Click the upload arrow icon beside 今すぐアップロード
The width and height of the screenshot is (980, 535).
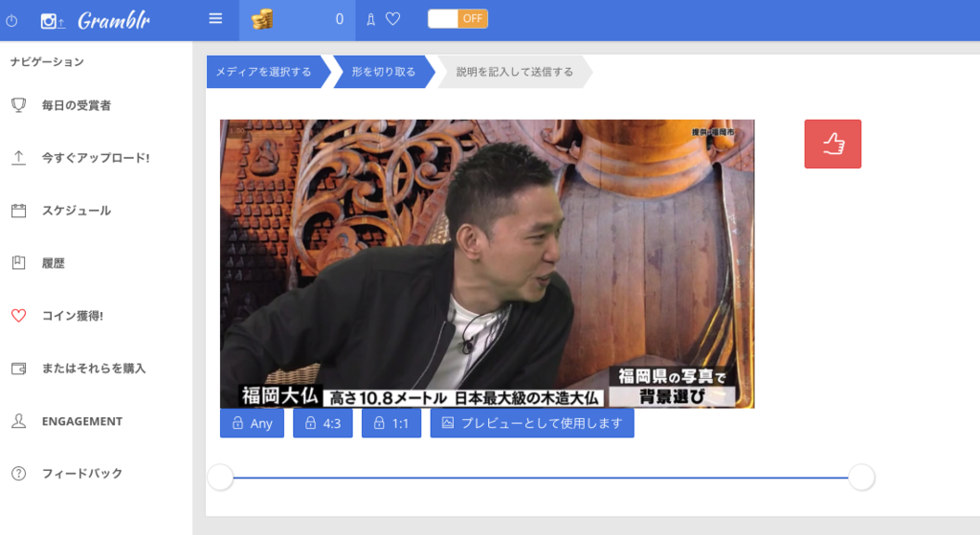19,158
